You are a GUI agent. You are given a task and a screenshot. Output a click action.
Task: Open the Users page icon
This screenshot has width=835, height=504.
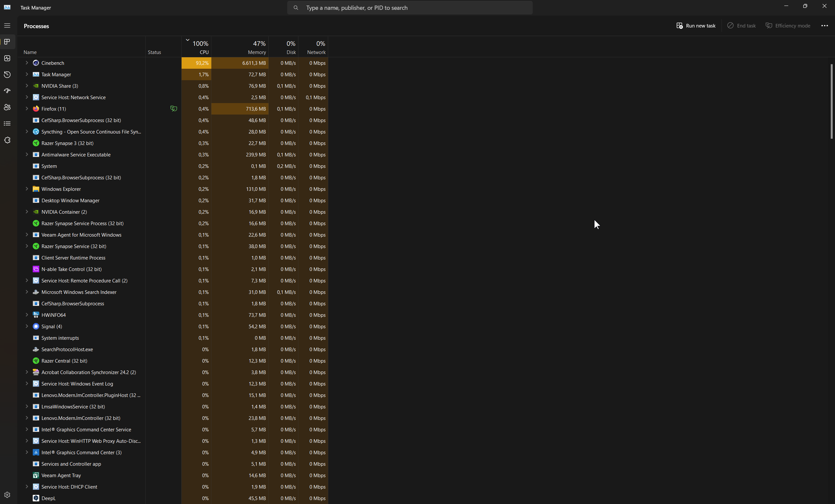coord(7,107)
